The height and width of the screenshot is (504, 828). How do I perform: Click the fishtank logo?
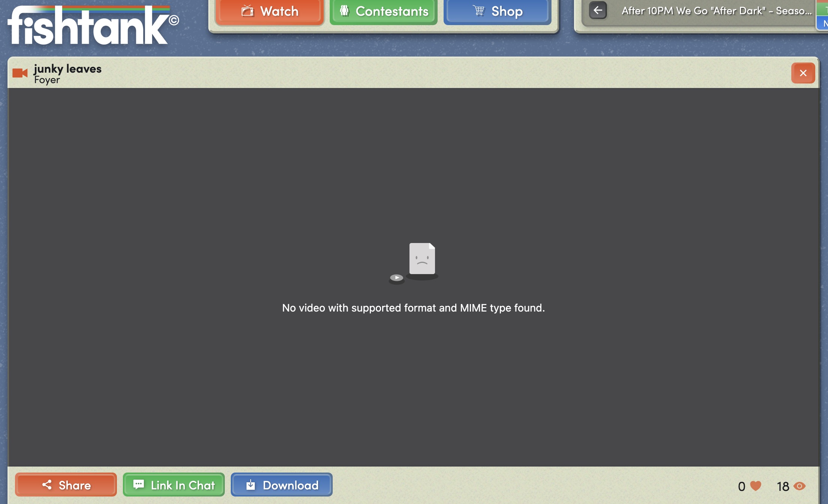90,26
